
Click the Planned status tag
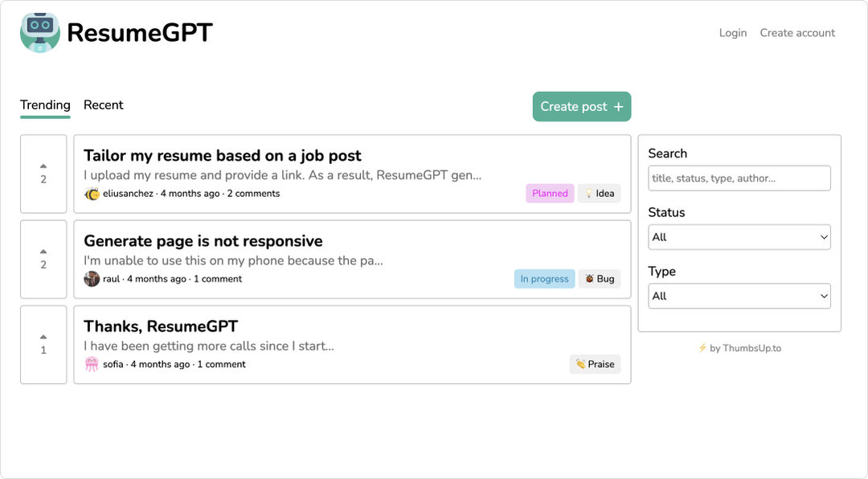tap(550, 194)
